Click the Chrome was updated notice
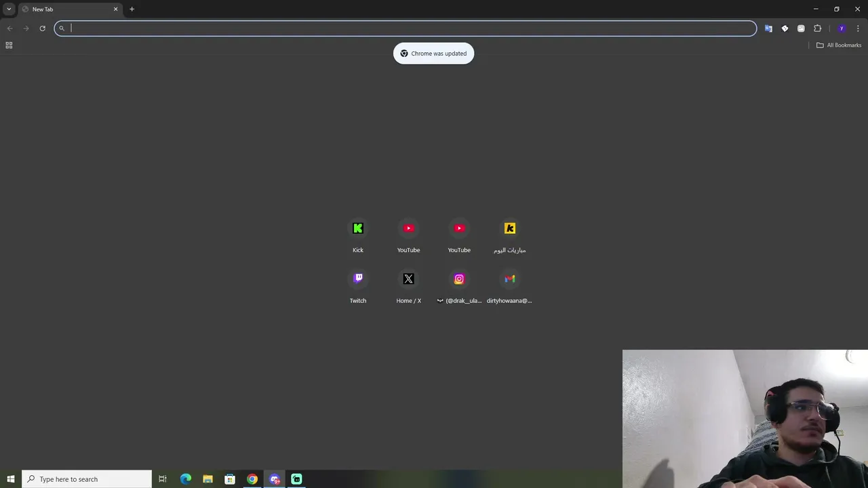The image size is (868, 488). (x=433, y=54)
